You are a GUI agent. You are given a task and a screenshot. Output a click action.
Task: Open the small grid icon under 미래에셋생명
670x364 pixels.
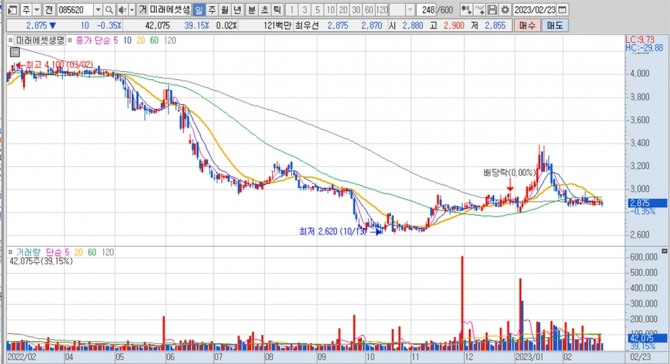[15, 52]
